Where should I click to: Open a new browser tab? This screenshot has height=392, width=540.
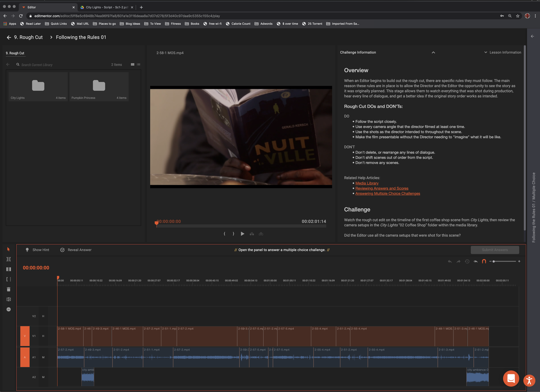click(x=141, y=7)
